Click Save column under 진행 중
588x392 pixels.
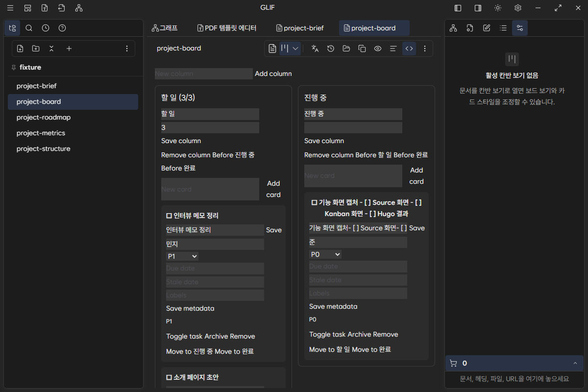point(324,141)
